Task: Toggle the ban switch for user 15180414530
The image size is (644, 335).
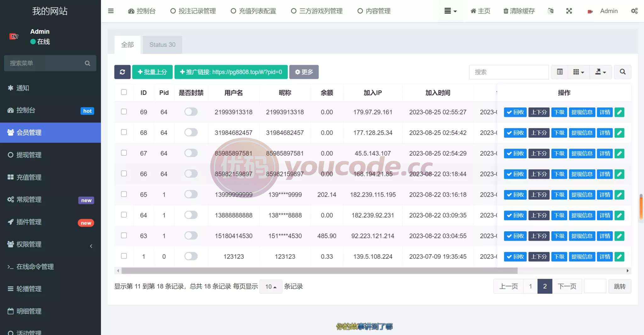Action: click(191, 236)
